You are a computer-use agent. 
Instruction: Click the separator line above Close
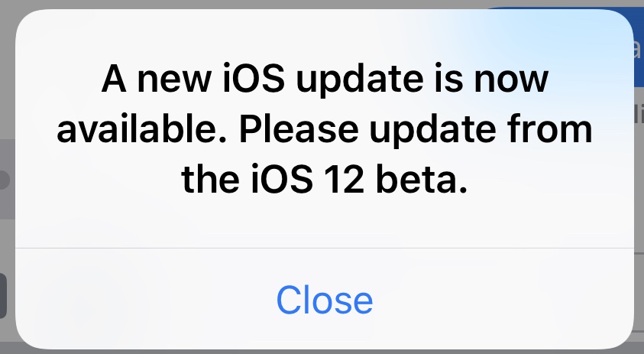pyautogui.click(x=325, y=248)
